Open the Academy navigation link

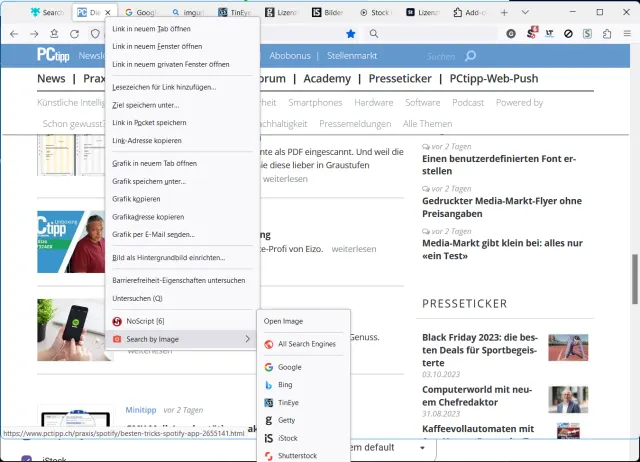[327, 78]
